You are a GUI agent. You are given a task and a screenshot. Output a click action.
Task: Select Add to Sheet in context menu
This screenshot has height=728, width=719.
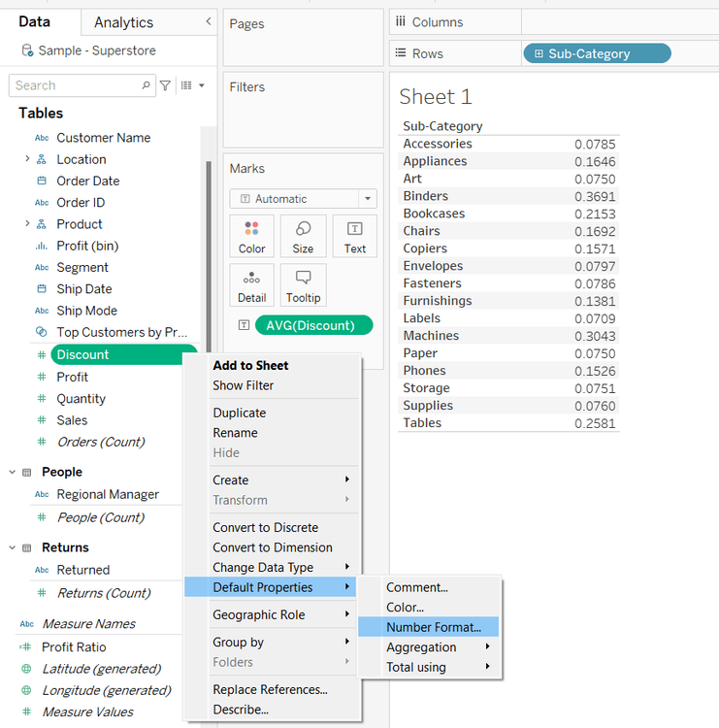point(250,365)
